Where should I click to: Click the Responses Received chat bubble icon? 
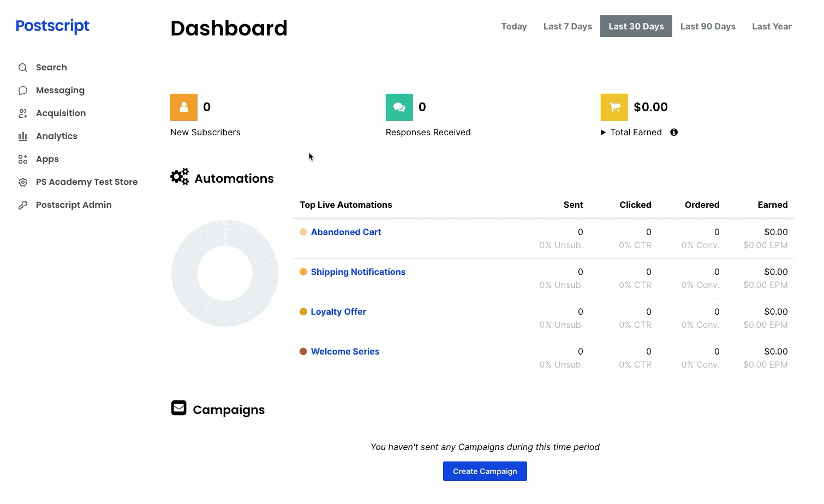coord(399,107)
